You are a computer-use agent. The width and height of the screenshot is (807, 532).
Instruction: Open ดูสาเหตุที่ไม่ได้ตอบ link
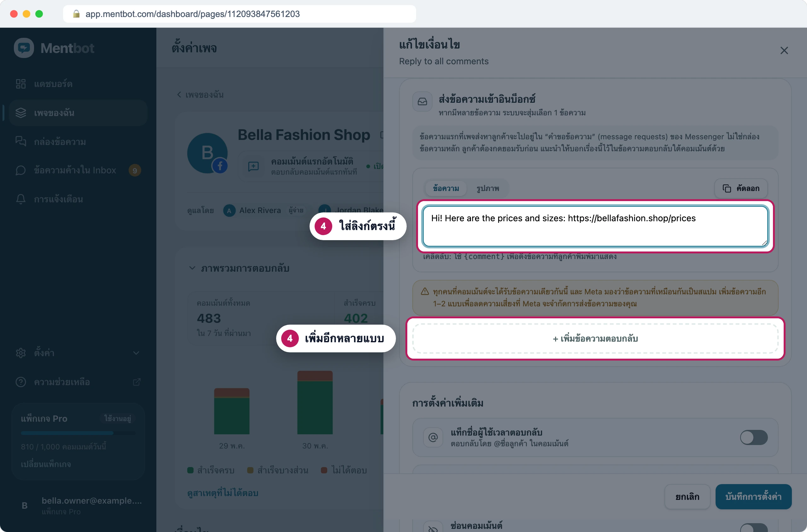tap(223, 493)
